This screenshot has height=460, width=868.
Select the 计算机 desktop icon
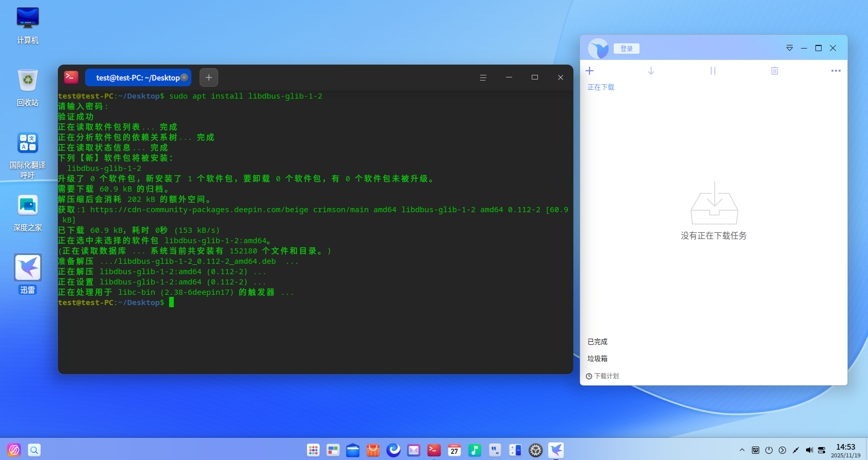27,26
